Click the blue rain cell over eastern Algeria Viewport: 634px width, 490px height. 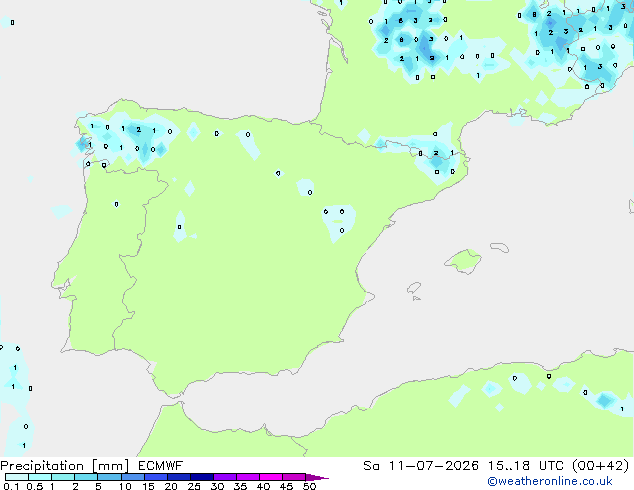point(604,400)
